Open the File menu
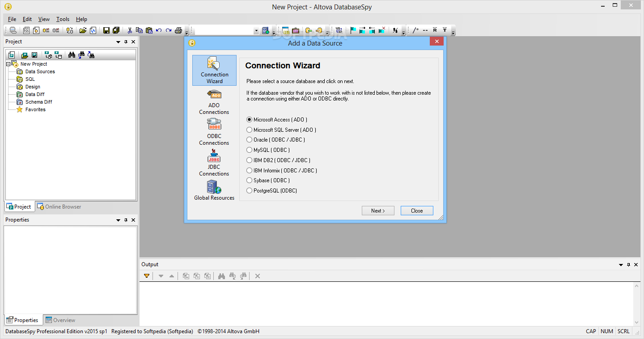 click(12, 19)
